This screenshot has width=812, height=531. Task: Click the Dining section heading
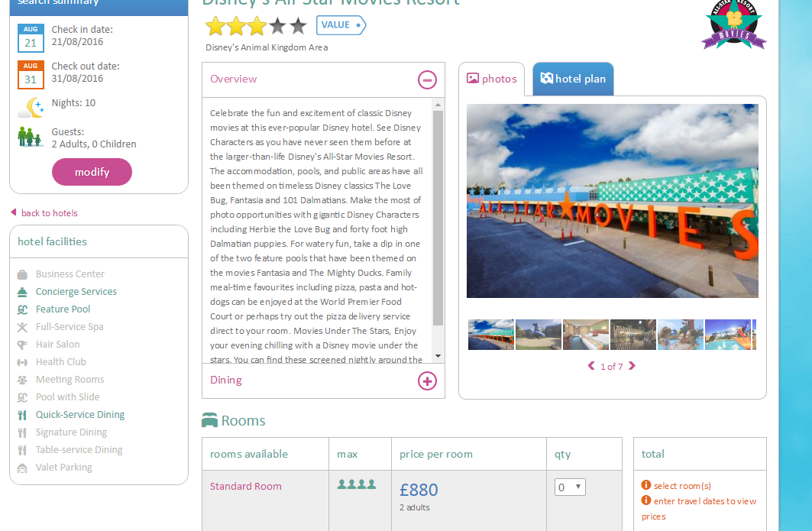[x=226, y=380]
